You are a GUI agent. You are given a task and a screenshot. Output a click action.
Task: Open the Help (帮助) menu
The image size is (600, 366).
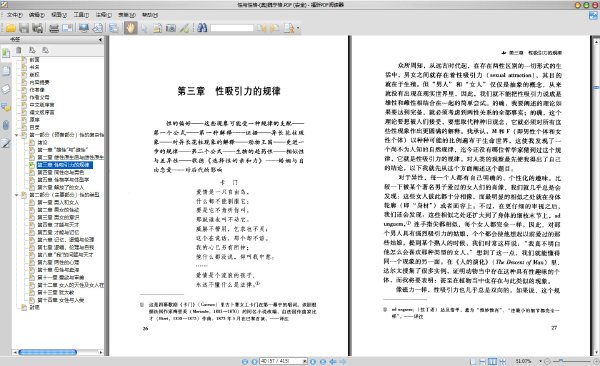[150, 15]
